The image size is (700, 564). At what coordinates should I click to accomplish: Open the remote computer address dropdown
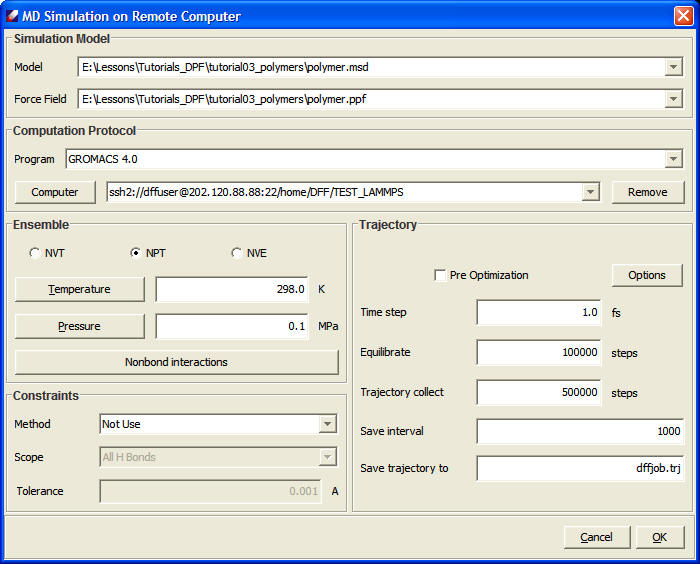point(590,192)
